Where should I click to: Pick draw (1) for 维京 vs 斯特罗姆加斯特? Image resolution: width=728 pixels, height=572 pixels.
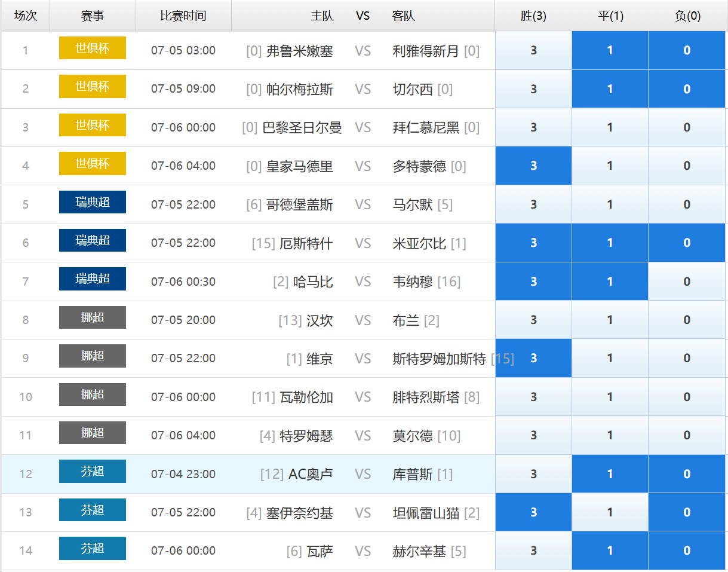click(610, 358)
